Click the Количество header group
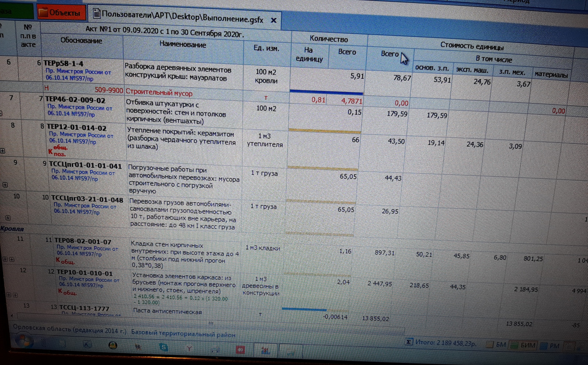 pos(329,39)
